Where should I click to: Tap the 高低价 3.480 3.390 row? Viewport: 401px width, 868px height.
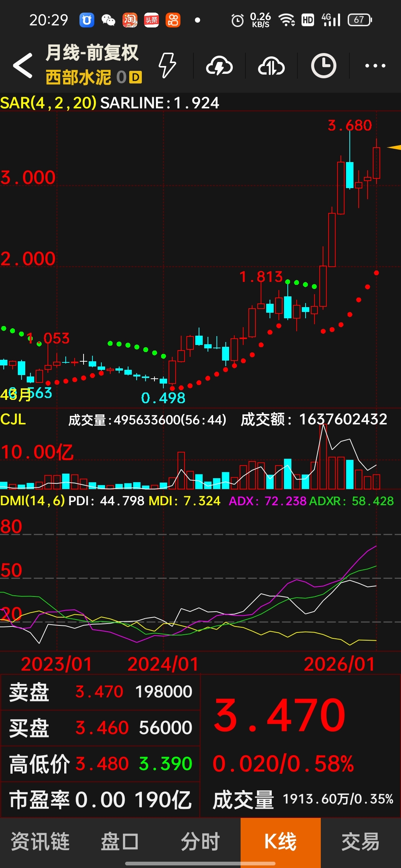(101, 764)
